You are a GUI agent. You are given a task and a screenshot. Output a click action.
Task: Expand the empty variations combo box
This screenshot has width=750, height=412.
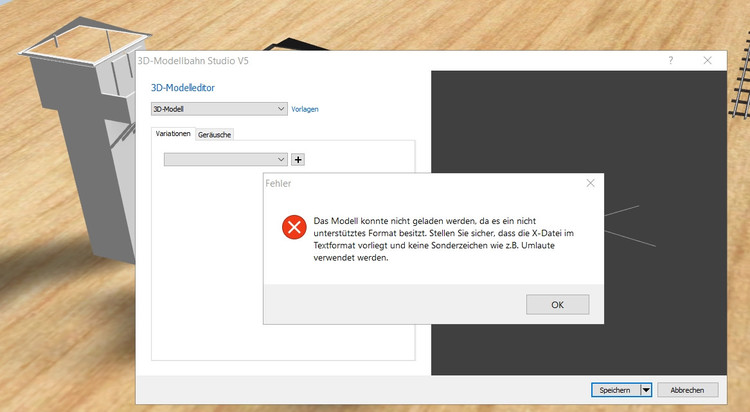(x=226, y=159)
